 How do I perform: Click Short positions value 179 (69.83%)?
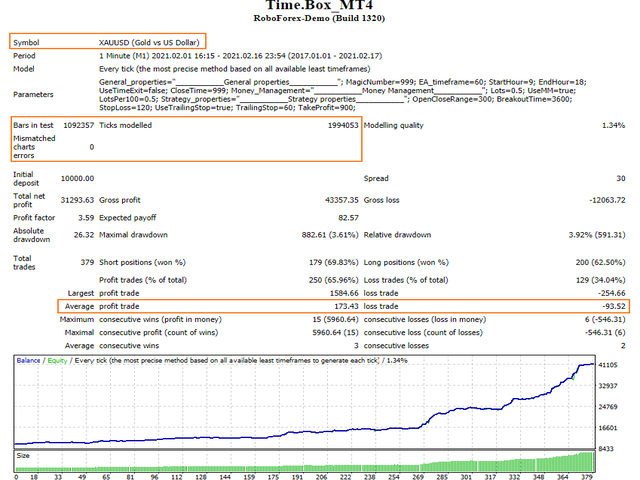pos(333,262)
